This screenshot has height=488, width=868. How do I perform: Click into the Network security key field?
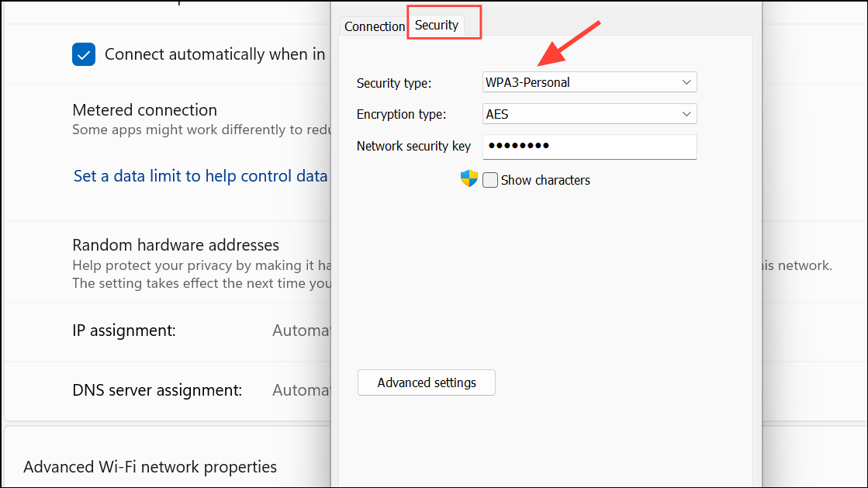[590, 147]
